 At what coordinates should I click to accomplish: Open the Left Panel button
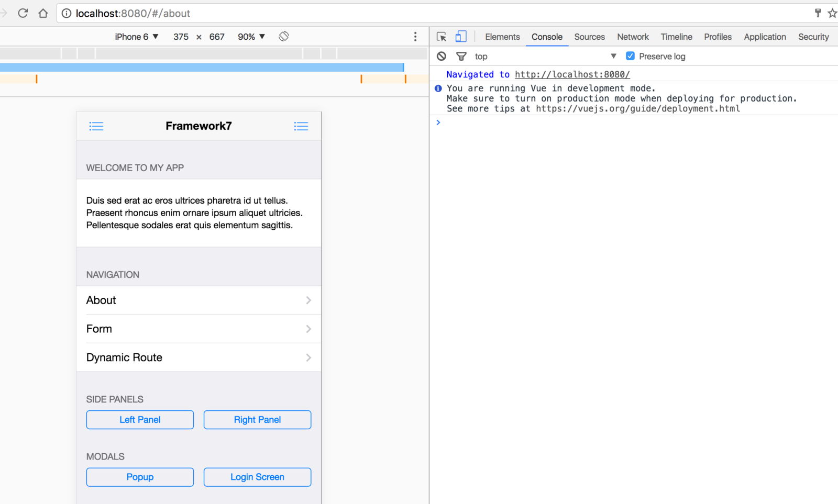coord(140,420)
